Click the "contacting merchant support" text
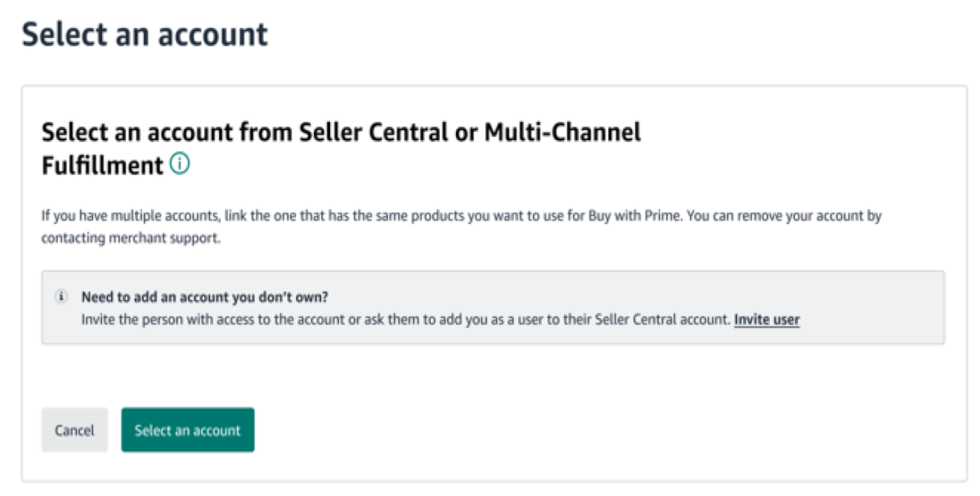Screen dimensions: 980x496 tap(131, 239)
